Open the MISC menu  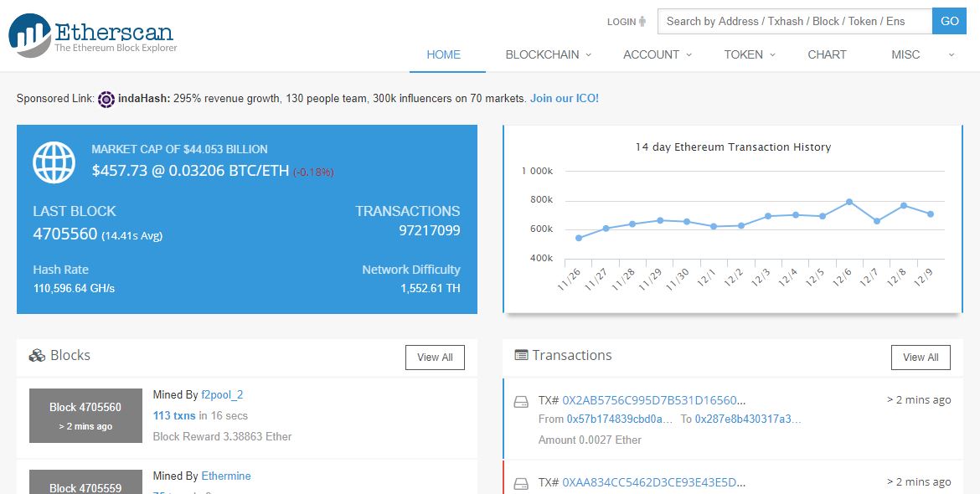pyautogui.click(x=905, y=55)
